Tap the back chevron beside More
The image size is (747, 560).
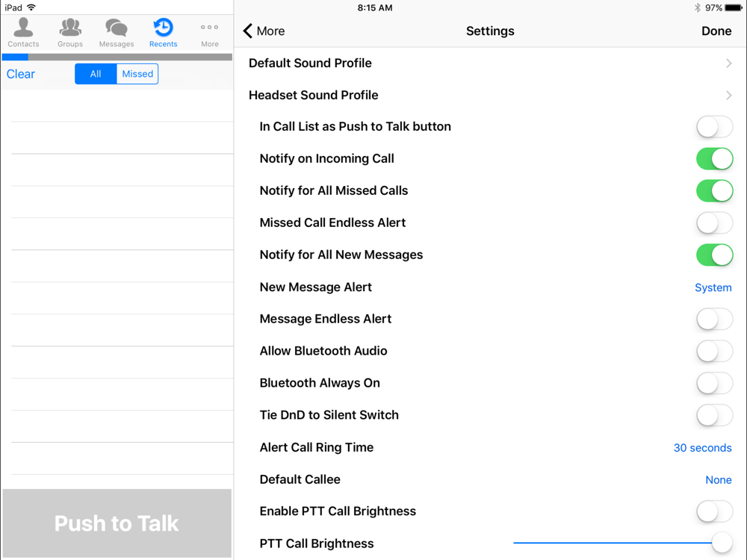pyautogui.click(x=248, y=31)
